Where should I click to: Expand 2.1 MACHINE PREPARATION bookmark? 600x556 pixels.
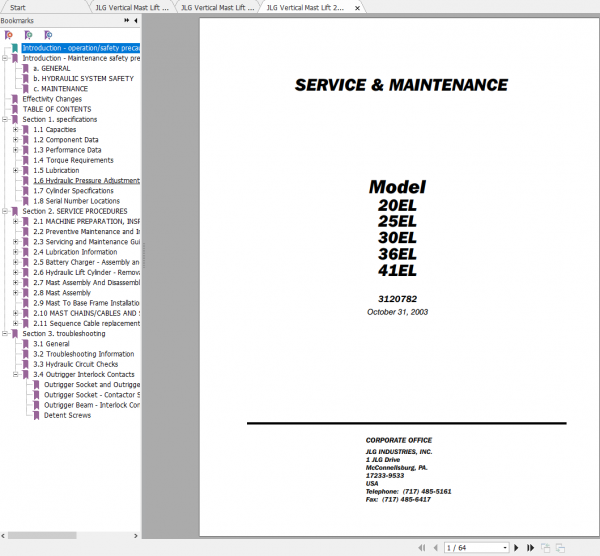[x=16, y=221]
